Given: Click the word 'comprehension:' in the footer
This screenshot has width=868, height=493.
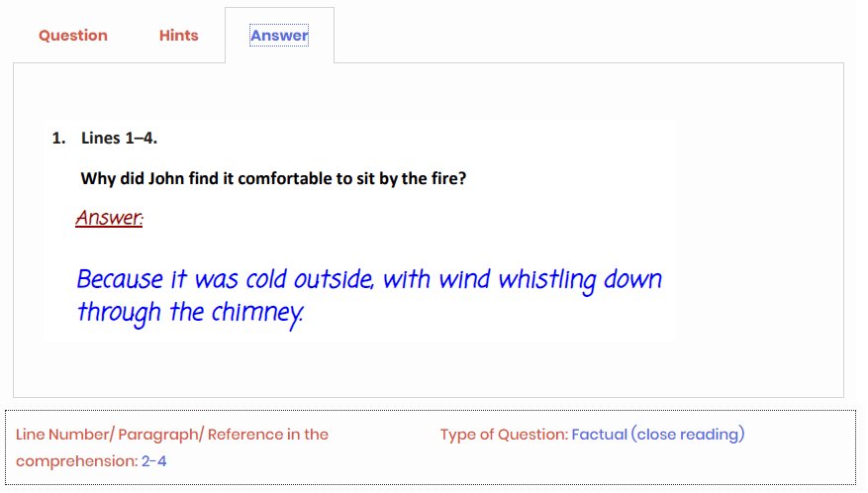Looking at the screenshot, I should coord(77,461).
